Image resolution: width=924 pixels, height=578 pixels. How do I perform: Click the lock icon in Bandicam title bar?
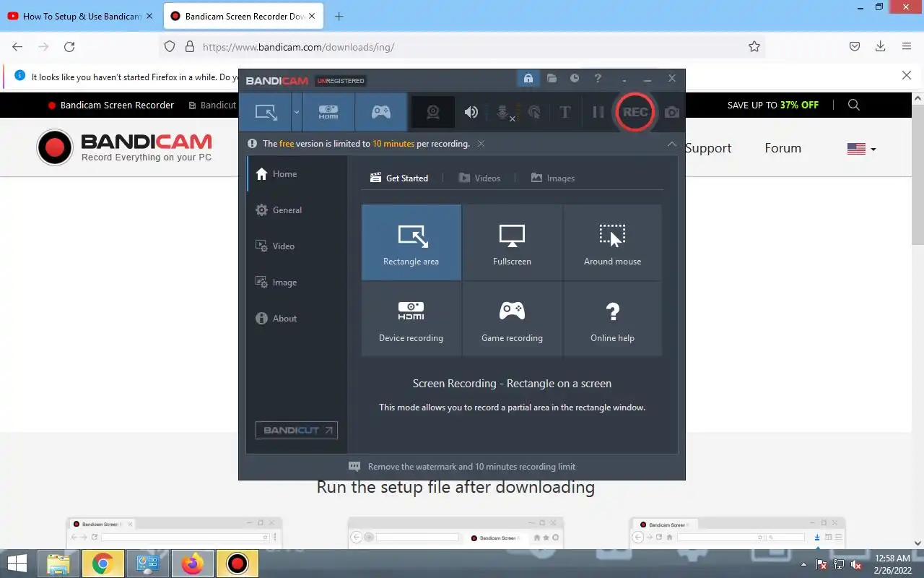pyautogui.click(x=528, y=78)
